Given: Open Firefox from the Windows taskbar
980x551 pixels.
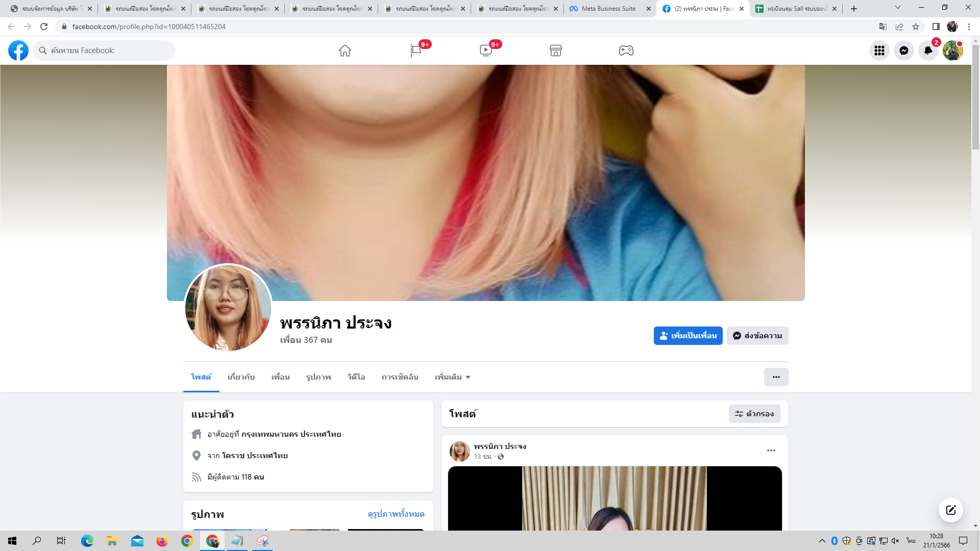Looking at the screenshot, I should click(162, 541).
